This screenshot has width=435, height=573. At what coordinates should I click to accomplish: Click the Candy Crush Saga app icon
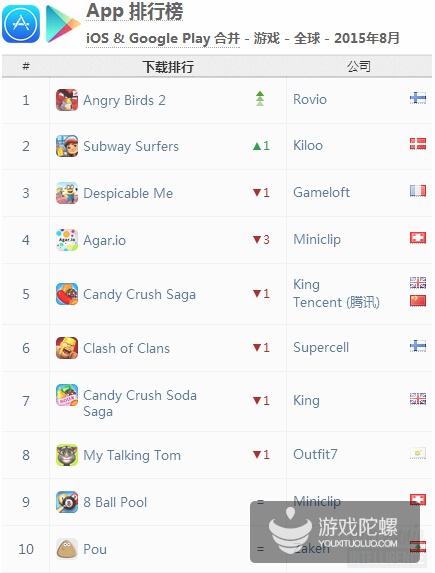(x=67, y=294)
